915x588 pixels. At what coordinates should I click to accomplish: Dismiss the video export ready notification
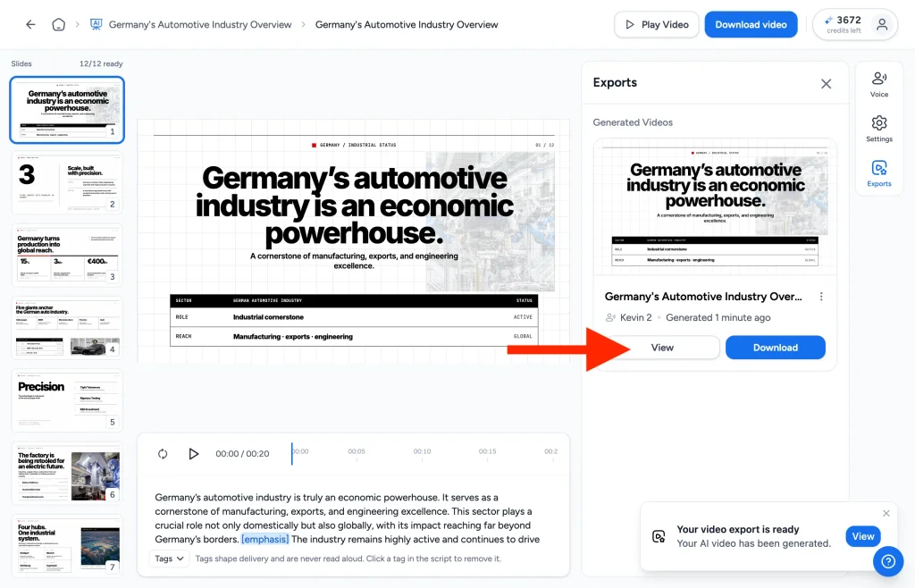click(x=886, y=513)
